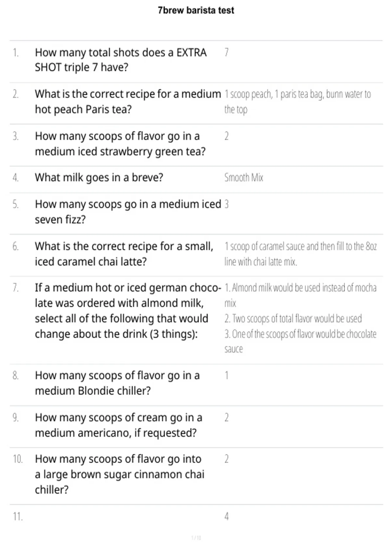Click the iced caramel chai latte question
Image resolution: width=392 pixels, height=556 pixels.
pos(124,254)
